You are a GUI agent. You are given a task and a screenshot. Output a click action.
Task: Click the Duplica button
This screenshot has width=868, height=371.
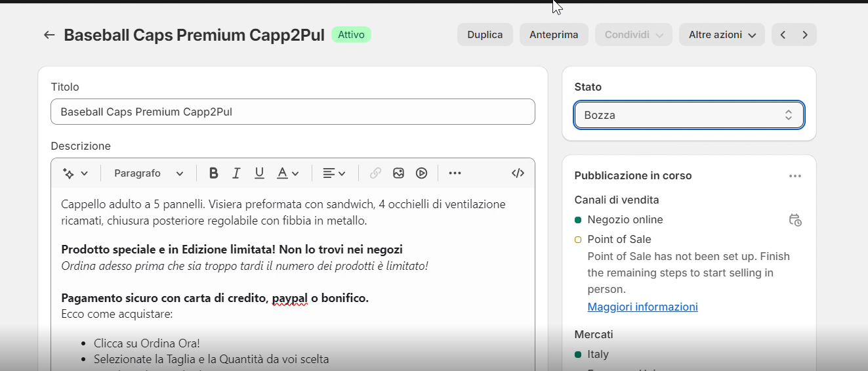click(x=485, y=35)
